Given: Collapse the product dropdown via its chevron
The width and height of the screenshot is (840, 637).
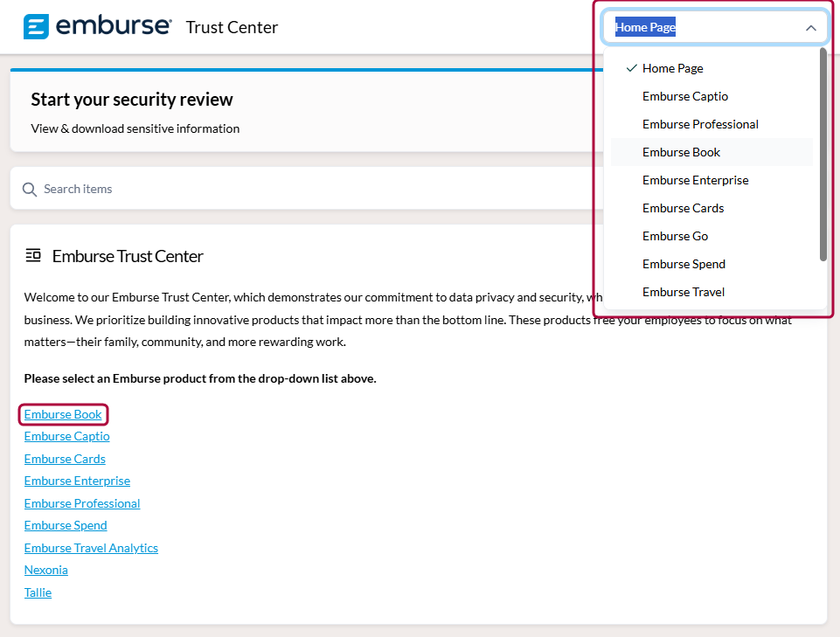Looking at the screenshot, I should [x=810, y=28].
